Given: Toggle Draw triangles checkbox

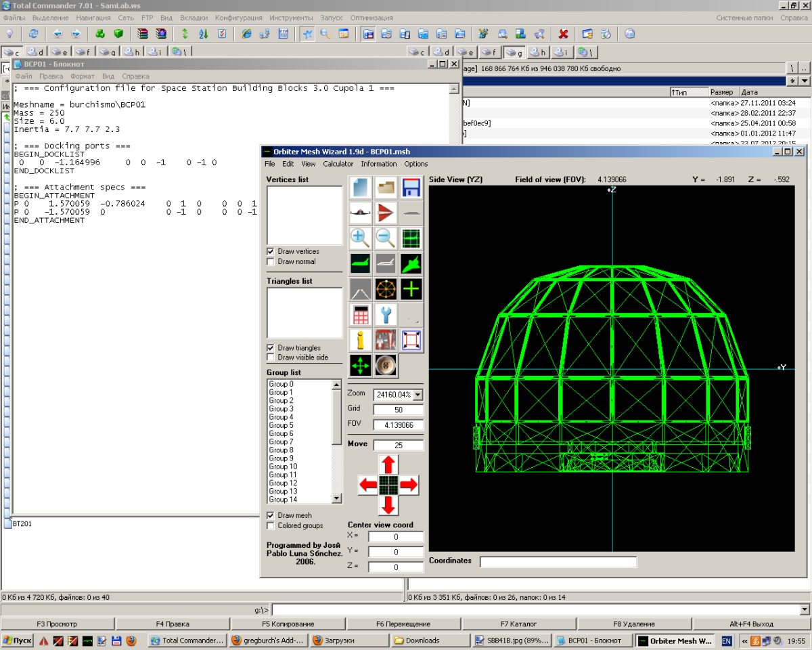Looking at the screenshot, I should click(x=271, y=347).
